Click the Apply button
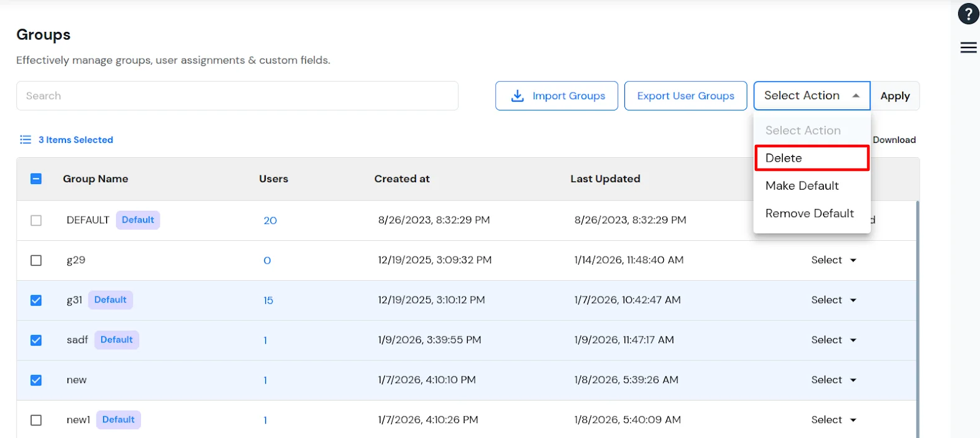This screenshot has height=438, width=980. tap(895, 95)
